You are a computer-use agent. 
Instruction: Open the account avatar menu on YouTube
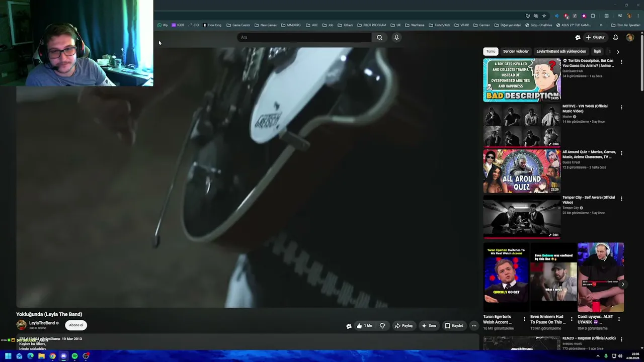click(630, 37)
